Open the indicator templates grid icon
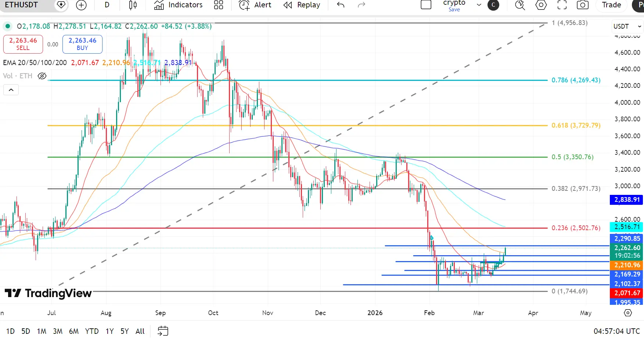 (x=219, y=5)
